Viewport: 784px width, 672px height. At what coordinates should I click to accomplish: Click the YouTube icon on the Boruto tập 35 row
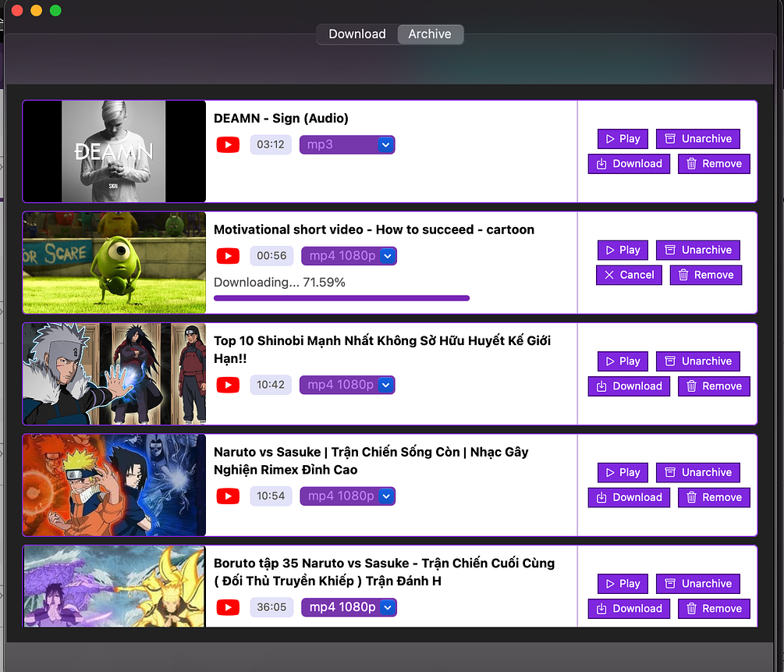(x=228, y=606)
